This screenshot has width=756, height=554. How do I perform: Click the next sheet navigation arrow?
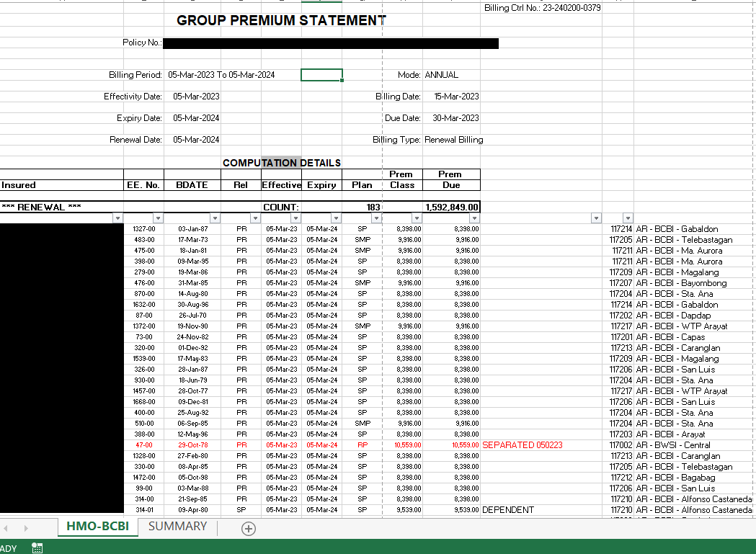click(26, 529)
